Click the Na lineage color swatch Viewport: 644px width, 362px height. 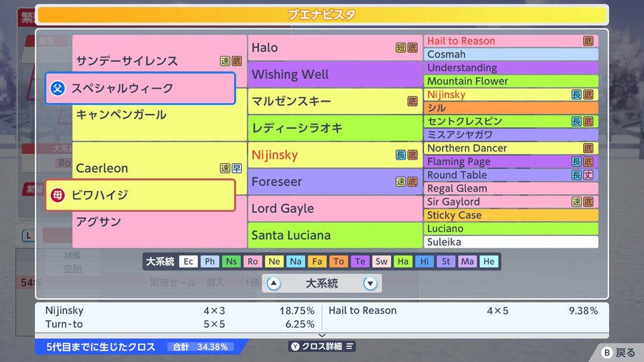point(296,261)
